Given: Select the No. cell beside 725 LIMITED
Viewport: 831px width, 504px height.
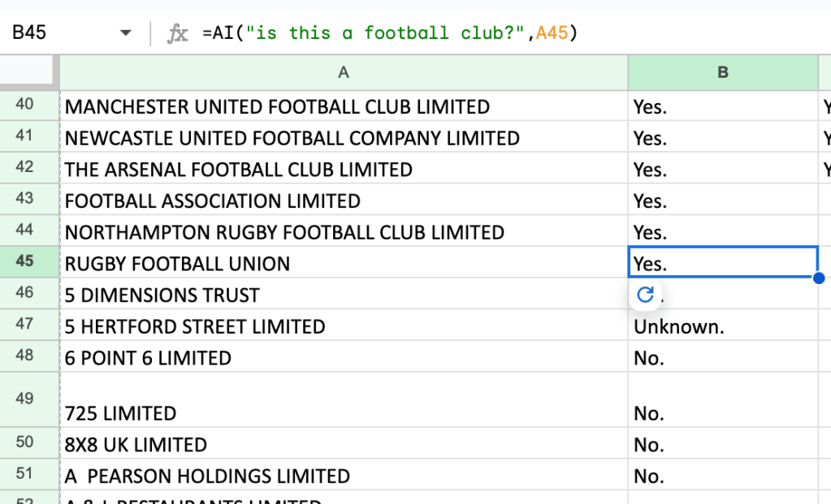Looking at the screenshot, I should coord(723,399).
